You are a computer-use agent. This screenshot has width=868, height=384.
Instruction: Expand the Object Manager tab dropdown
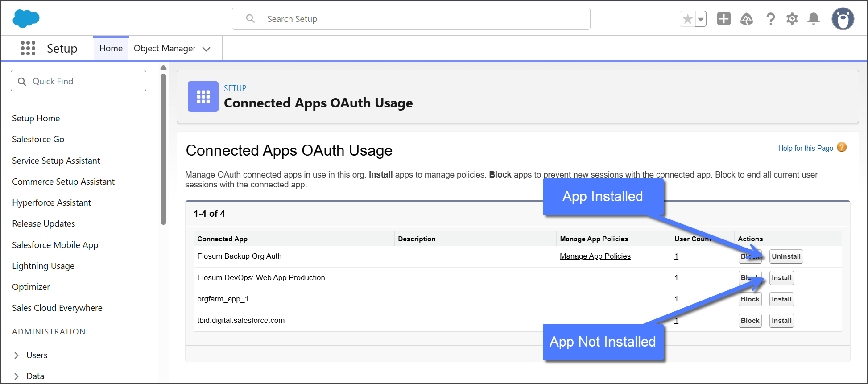[206, 49]
